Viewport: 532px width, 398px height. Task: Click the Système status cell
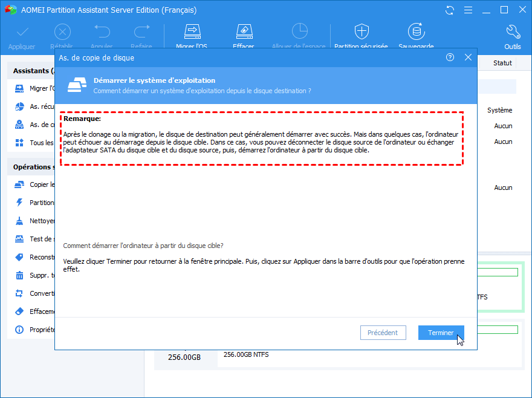[500, 110]
